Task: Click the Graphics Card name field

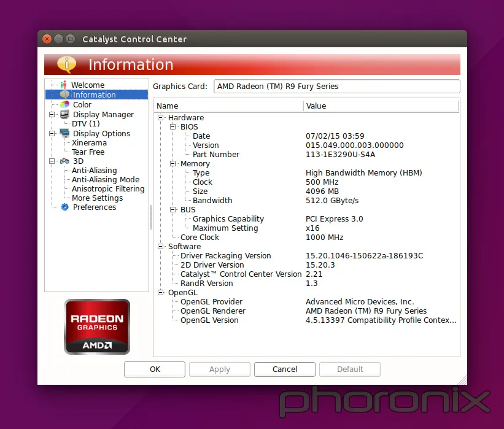Action: point(337,86)
